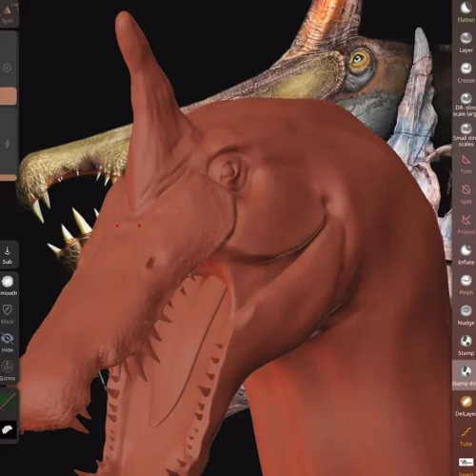The height and width of the screenshot is (476, 476).
Task: Select the Tube tool
Action: coord(466,437)
